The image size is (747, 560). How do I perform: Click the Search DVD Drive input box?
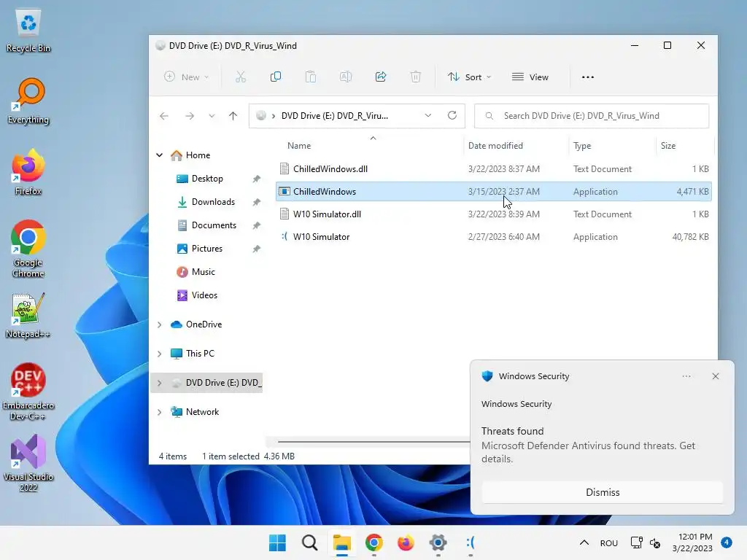tap(591, 116)
